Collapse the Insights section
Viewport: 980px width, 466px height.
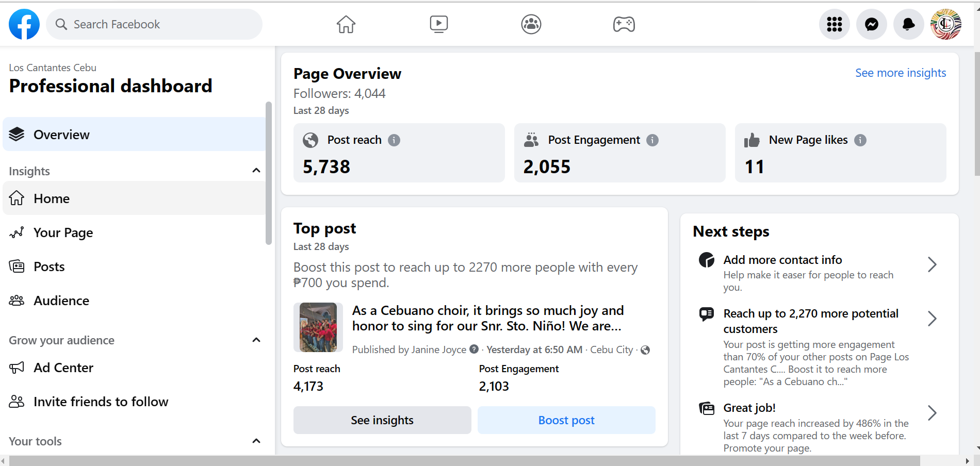pos(256,171)
